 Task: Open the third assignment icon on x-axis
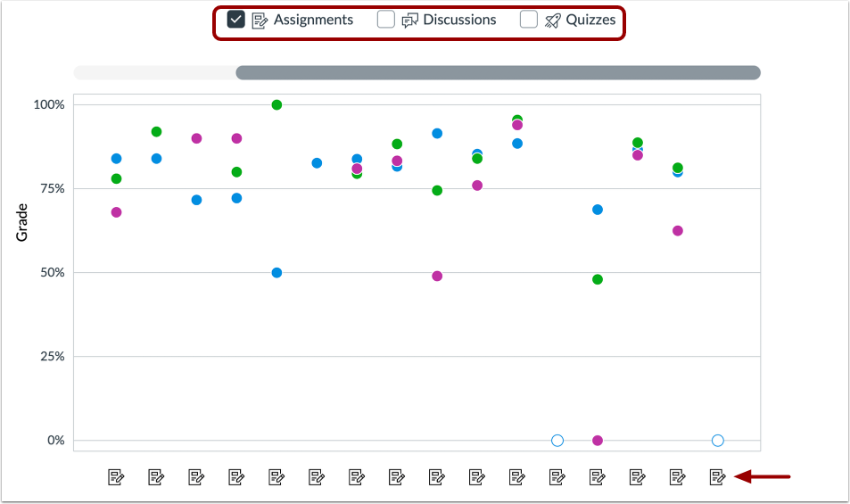(x=196, y=477)
